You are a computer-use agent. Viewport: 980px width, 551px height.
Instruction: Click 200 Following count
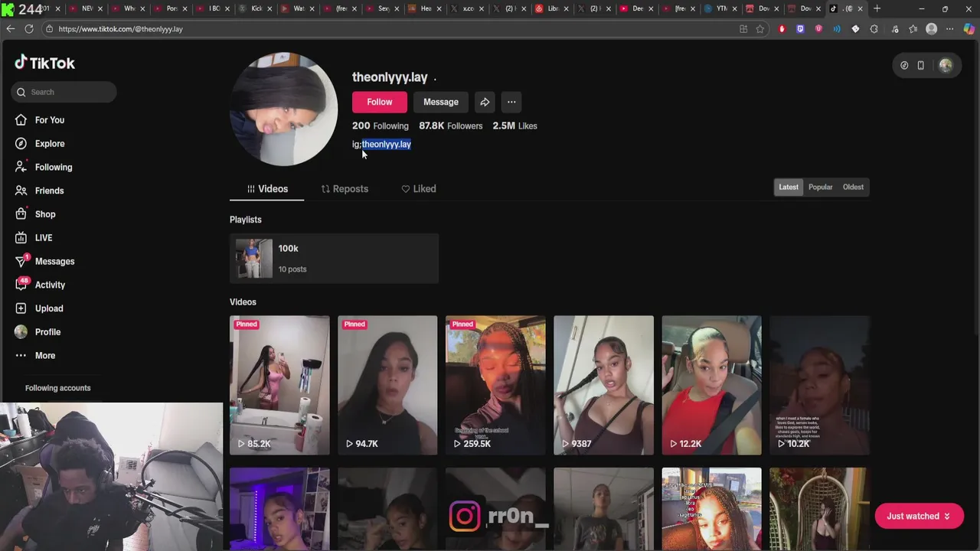pos(381,126)
